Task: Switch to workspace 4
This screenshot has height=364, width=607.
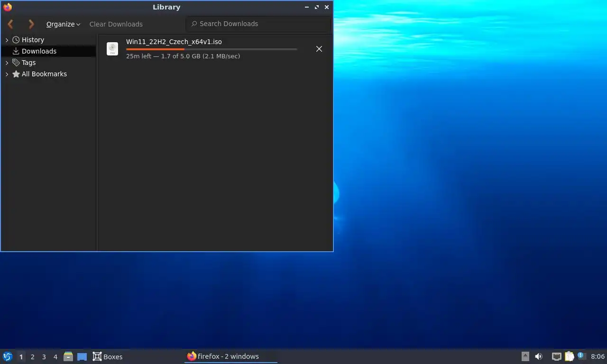Action: pos(55,357)
